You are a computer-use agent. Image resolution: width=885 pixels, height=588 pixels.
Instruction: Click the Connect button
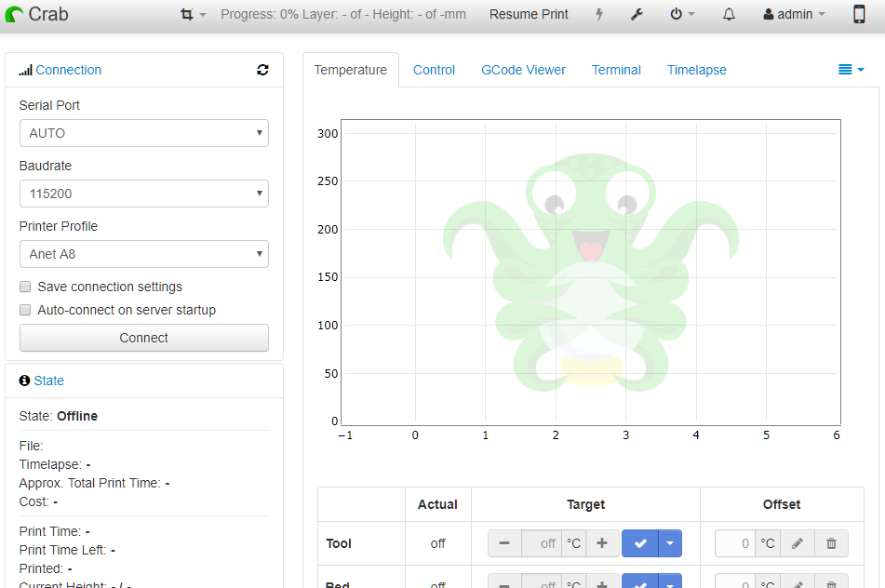click(144, 338)
